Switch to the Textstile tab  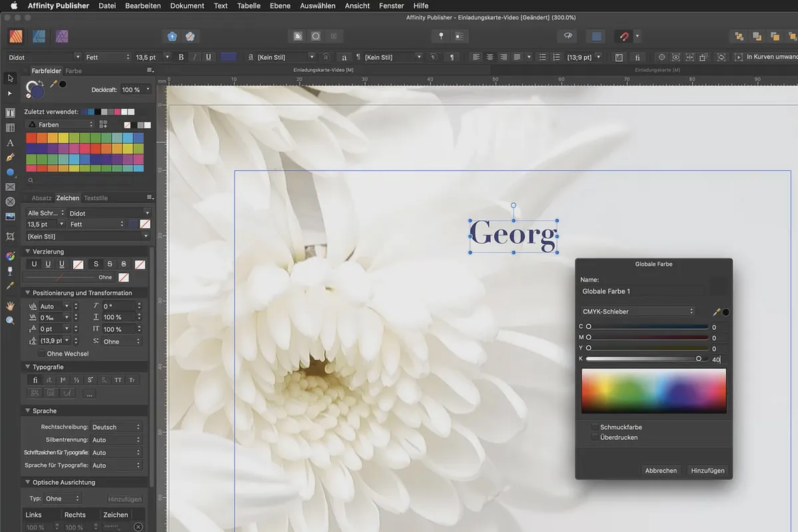pyautogui.click(x=95, y=198)
